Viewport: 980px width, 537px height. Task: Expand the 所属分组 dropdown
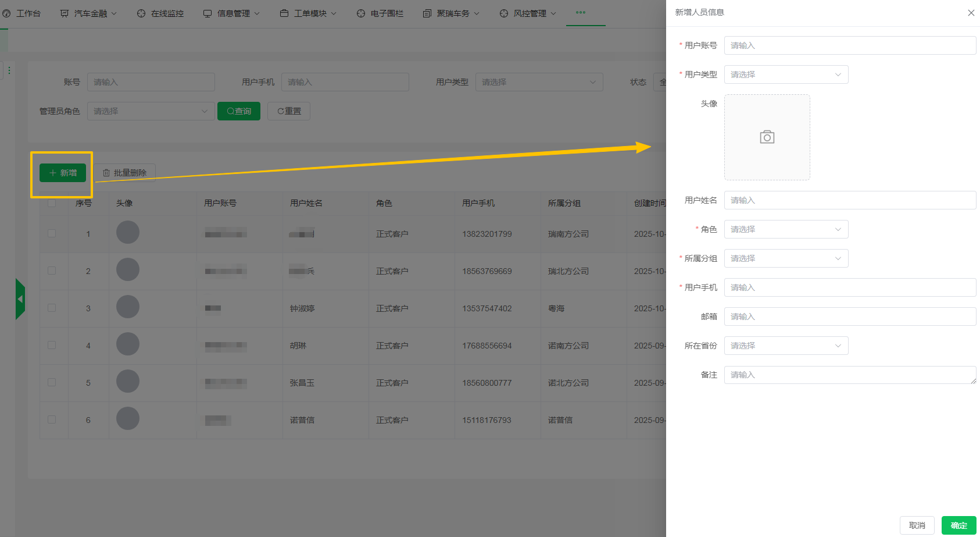786,258
